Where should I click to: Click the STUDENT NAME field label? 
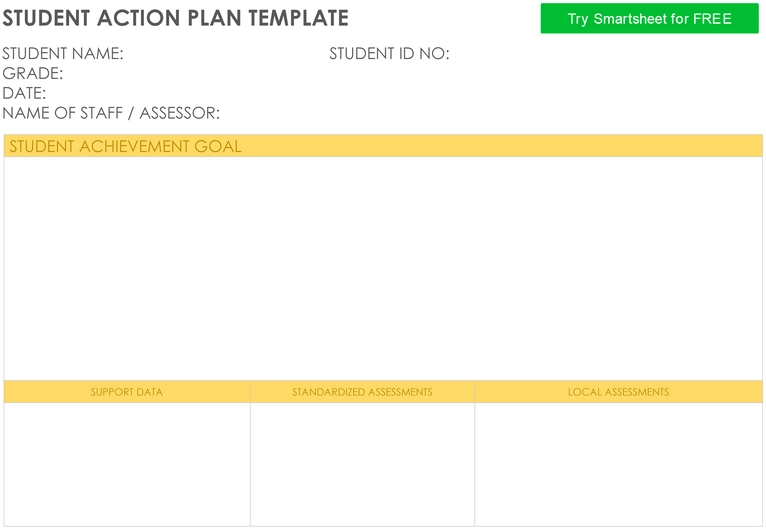pos(63,53)
